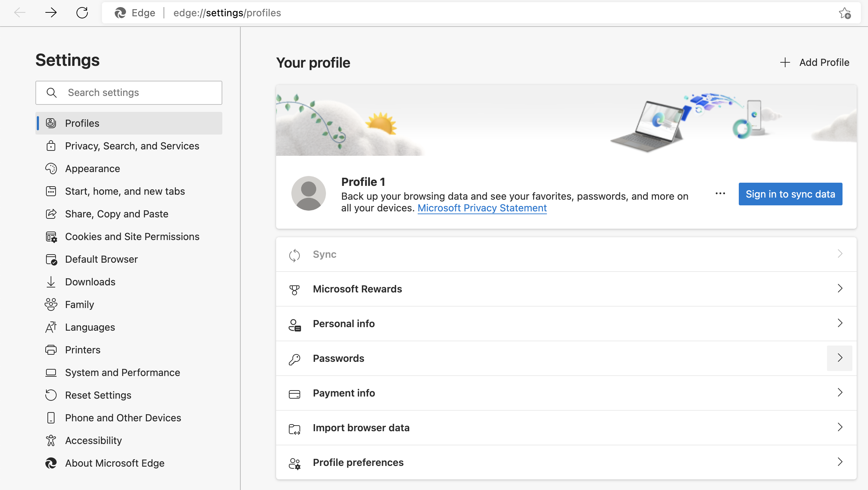Screen dimensions: 868x490
Task: Open Import browser data label
Action: 361,428
